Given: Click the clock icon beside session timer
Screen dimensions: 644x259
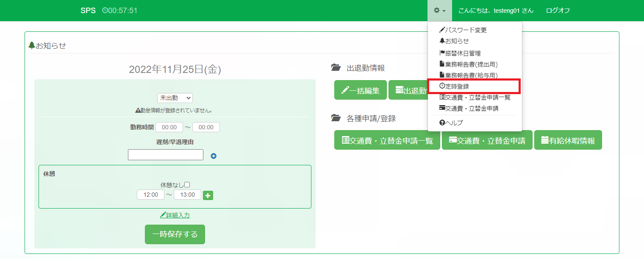Looking at the screenshot, I should (x=105, y=11).
